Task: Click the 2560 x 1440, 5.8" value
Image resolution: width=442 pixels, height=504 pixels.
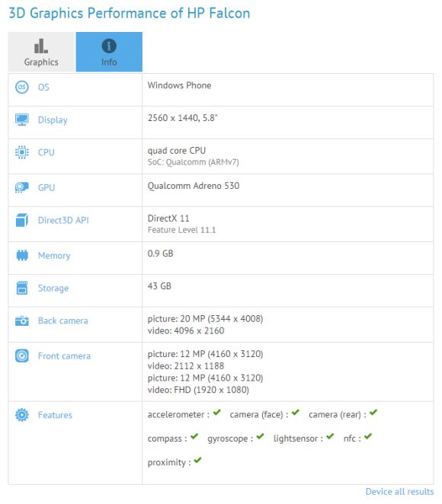Action: (183, 118)
